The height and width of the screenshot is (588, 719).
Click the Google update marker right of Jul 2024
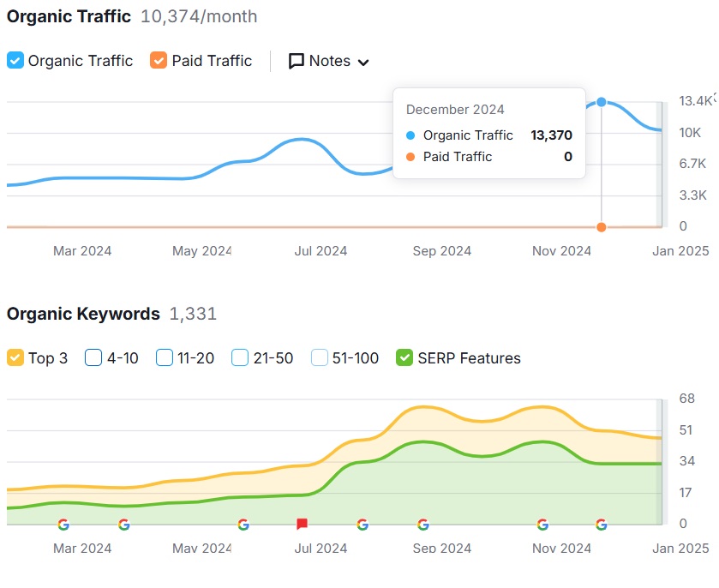click(362, 524)
